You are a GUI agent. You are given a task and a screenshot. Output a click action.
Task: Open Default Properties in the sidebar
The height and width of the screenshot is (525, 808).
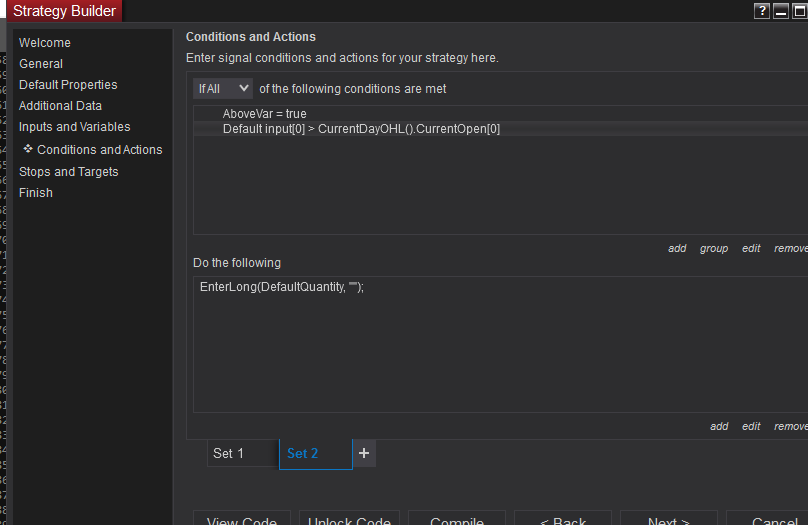[68, 85]
